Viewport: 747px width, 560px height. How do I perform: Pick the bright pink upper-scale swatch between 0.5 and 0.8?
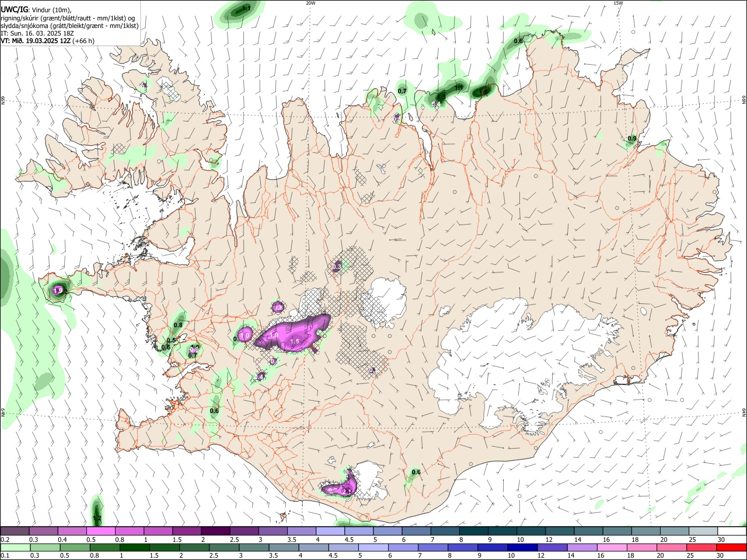pos(100,531)
